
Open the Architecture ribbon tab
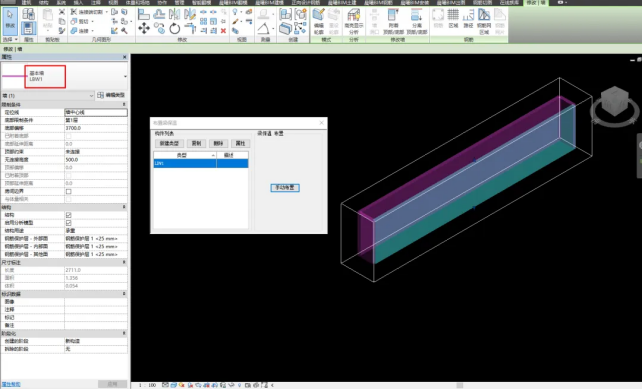coord(26,2)
